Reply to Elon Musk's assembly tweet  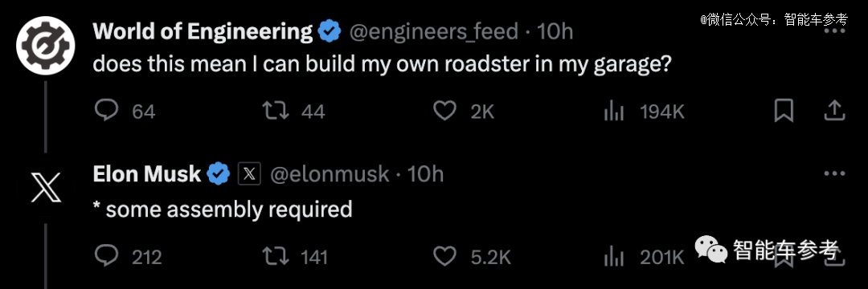(106, 256)
